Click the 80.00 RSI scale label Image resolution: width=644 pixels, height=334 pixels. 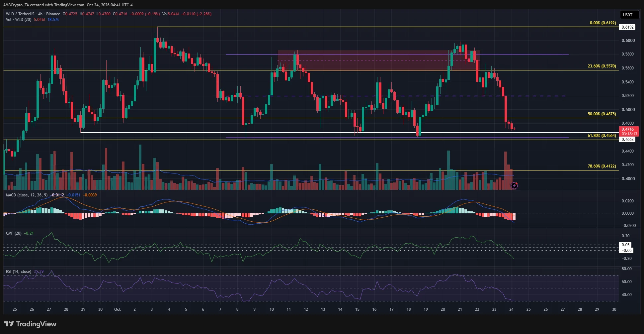point(626,269)
